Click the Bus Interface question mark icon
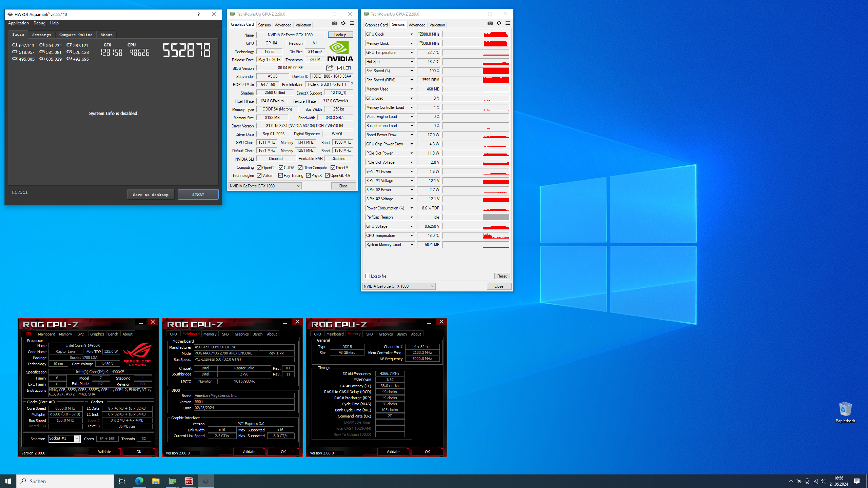This screenshot has height=488, width=868. (x=352, y=84)
